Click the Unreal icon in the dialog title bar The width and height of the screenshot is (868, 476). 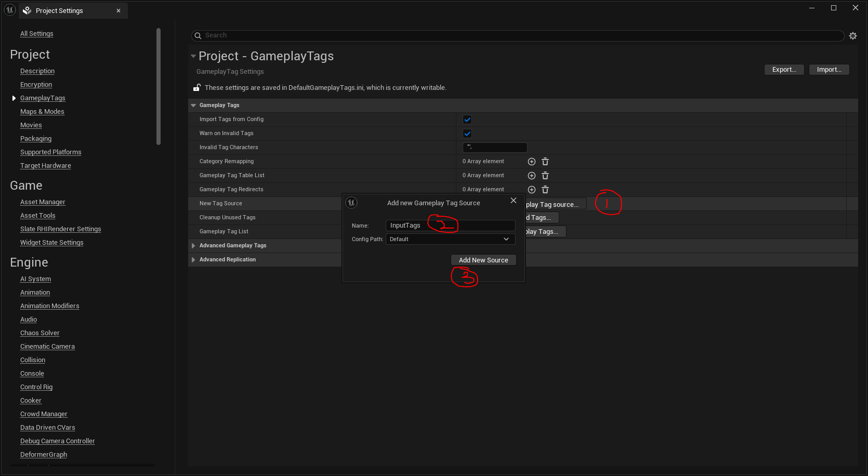coord(351,203)
